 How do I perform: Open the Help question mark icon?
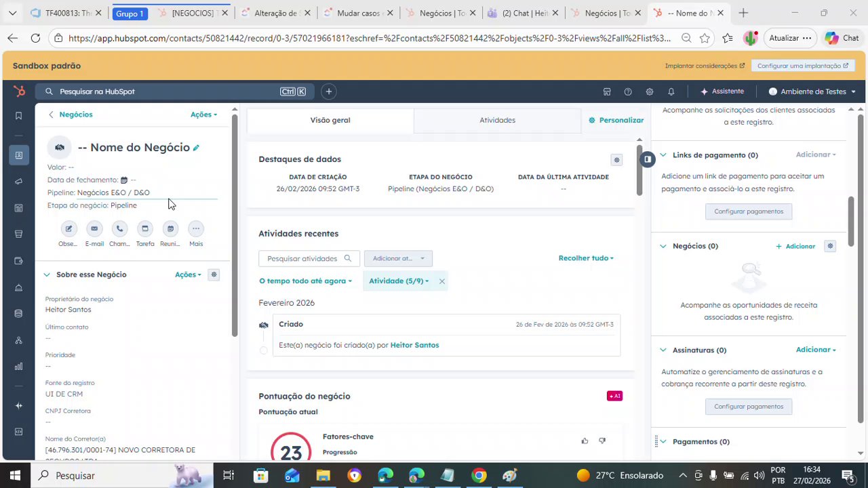point(628,91)
